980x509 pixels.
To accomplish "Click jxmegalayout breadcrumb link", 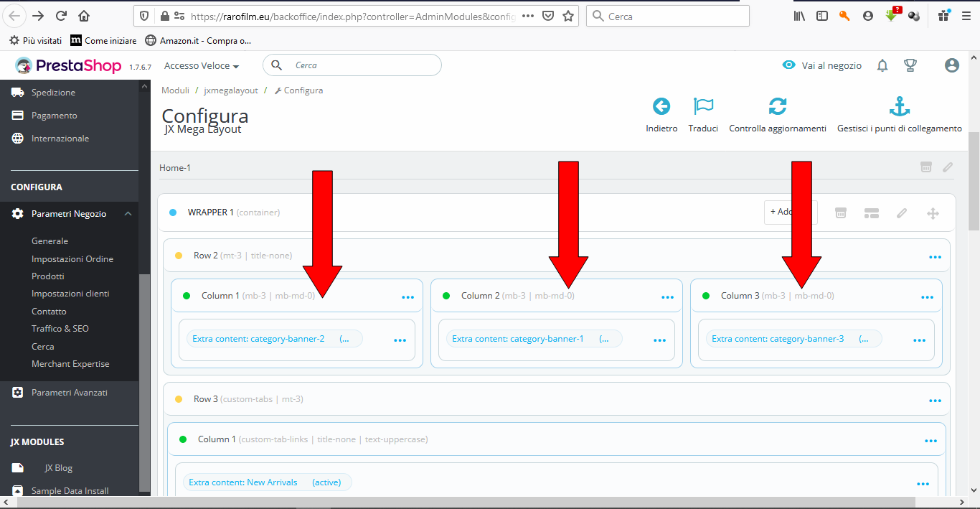I will tap(231, 90).
